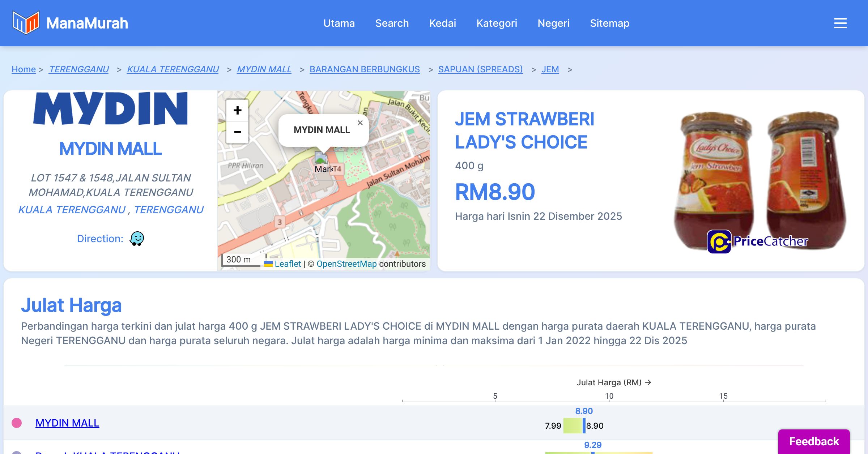
Task: Open the Negeri menu item
Action: click(x=553, y=23)
